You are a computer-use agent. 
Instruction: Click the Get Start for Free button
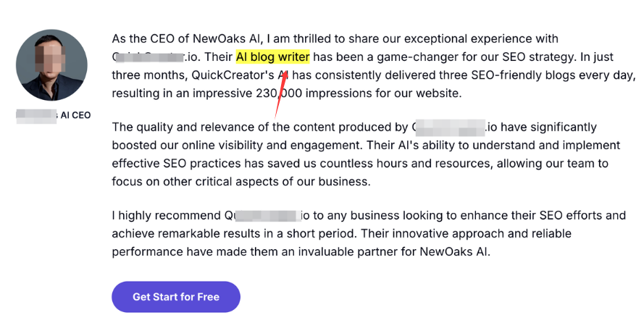click(x=176, y=297)
